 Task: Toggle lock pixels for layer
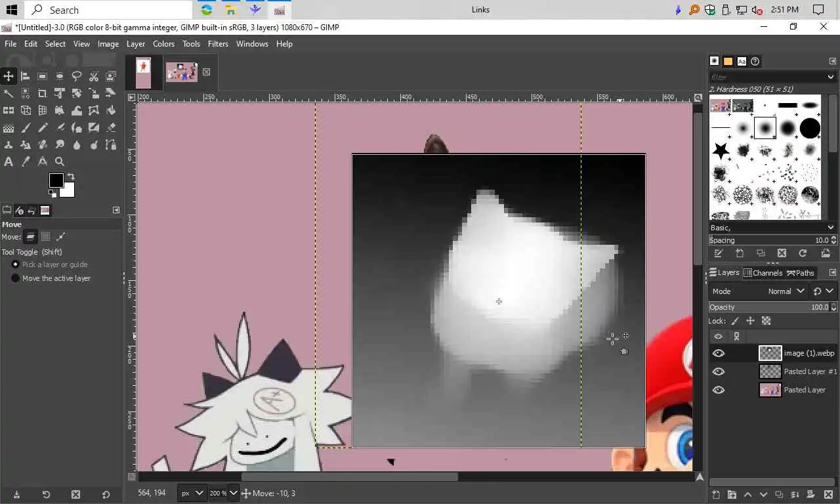click(735, 321)
